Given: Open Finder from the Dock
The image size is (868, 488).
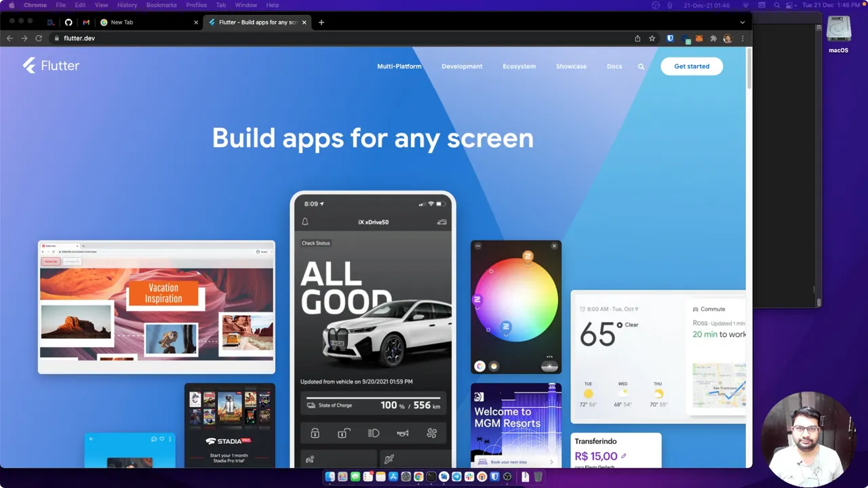Looking at the screenshot, I should [330, 476].
